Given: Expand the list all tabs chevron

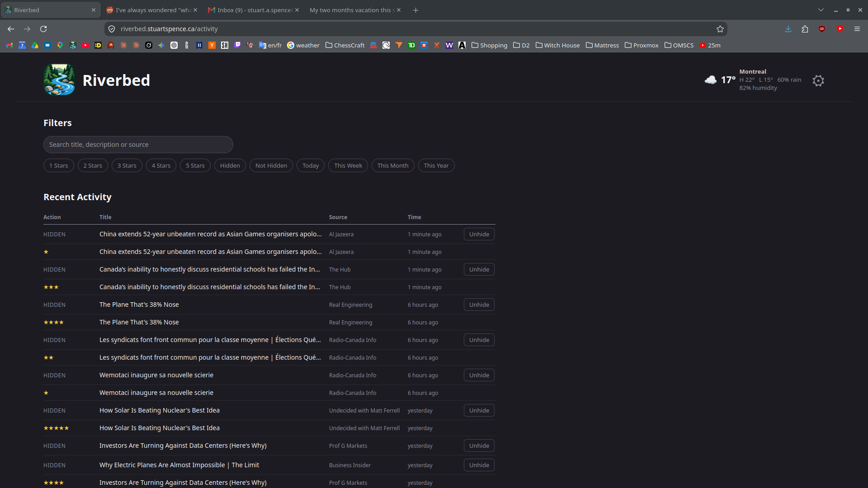Looking at the screenshot, I should pyautogui.click(x=821, y=10).
